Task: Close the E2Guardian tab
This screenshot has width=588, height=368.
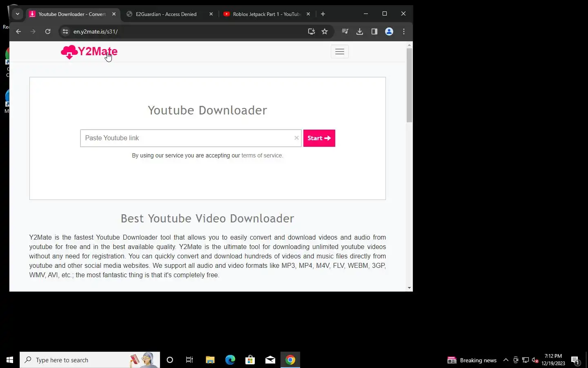Action: pos(211,14)
